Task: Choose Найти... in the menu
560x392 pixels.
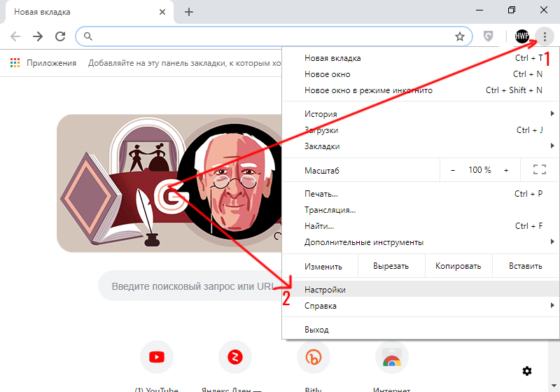Action: (x=421, y=226)
